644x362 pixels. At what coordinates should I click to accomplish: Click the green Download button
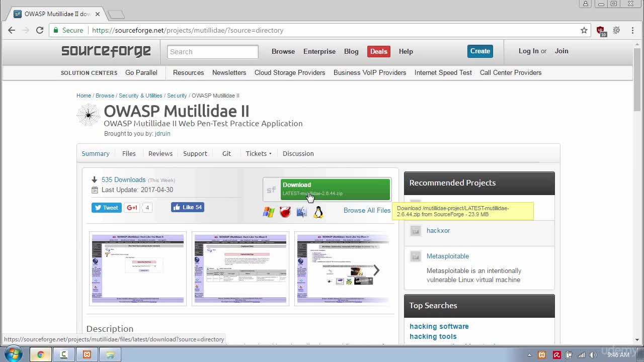[335, 190]
